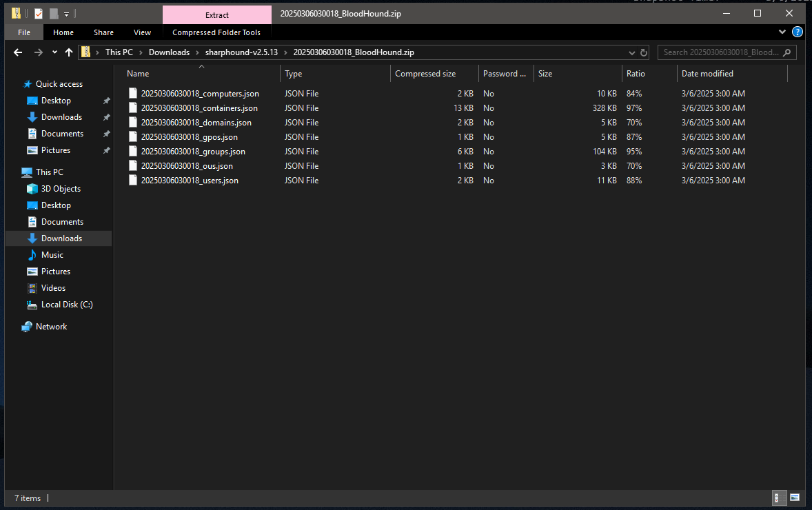Select the gpos.json file icon

tap(133, 136)
